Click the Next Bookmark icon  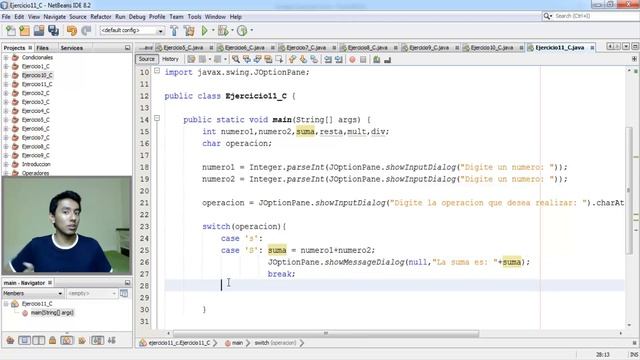[303, 60]
